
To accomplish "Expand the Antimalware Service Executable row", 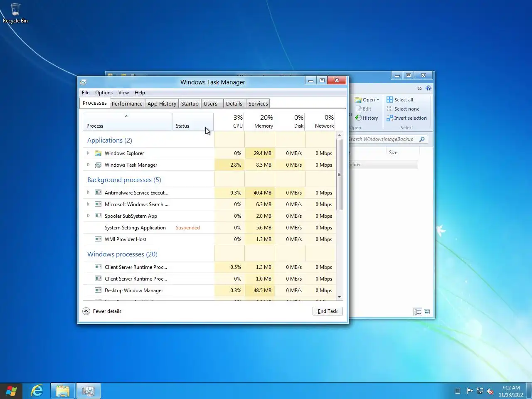I will point(88,192).
